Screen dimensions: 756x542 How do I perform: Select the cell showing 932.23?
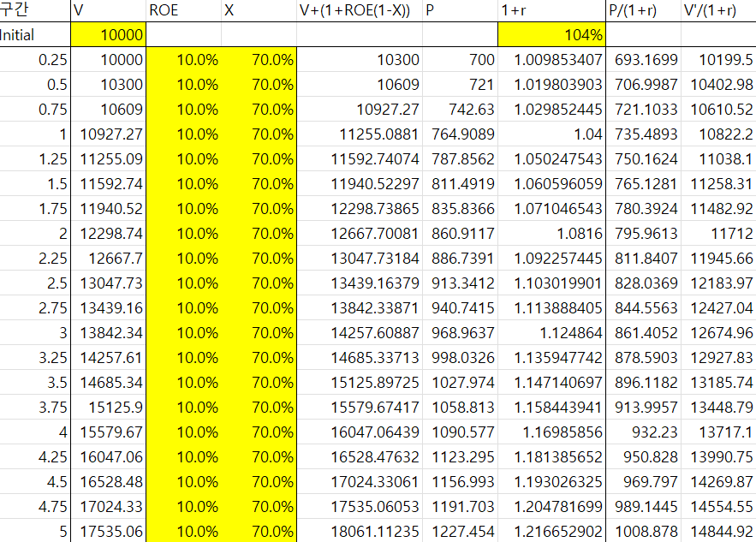(643, 432)
